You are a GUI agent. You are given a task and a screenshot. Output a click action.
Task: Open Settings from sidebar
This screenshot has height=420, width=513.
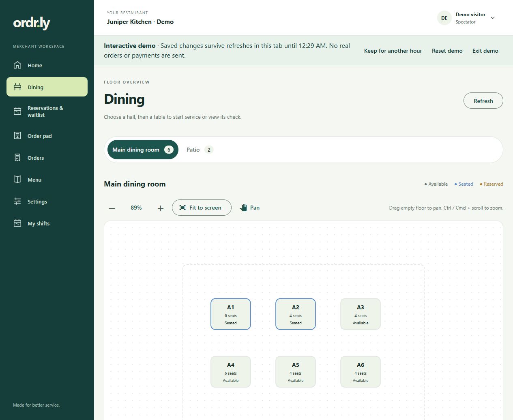coord(47,201)
